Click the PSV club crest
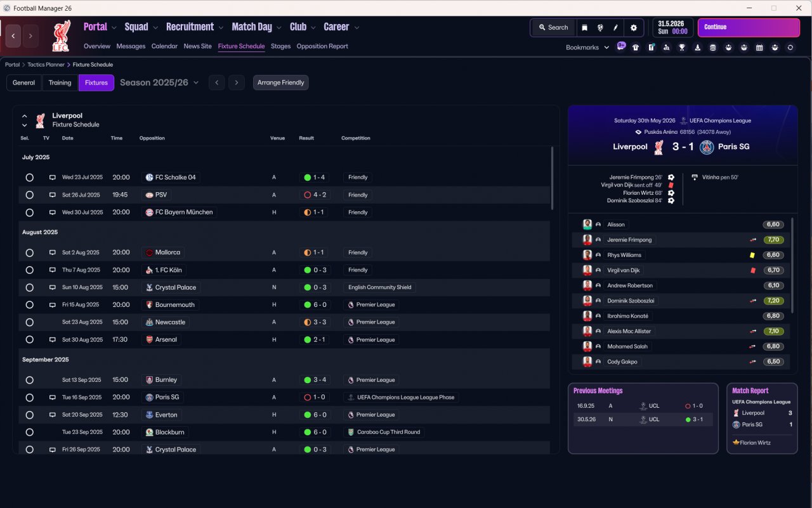812x508 pixels. [149, 195]
